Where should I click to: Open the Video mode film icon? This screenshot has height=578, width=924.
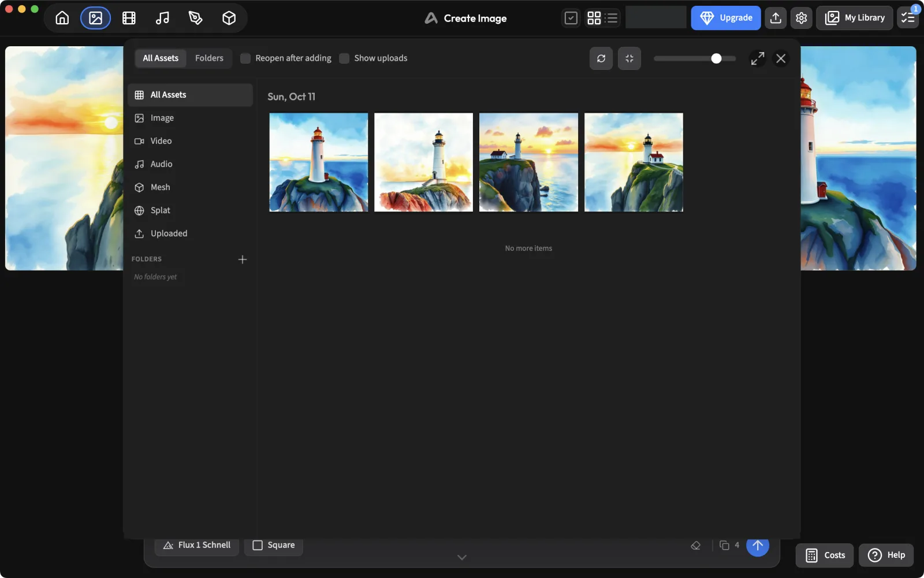(x=129, y=18)
